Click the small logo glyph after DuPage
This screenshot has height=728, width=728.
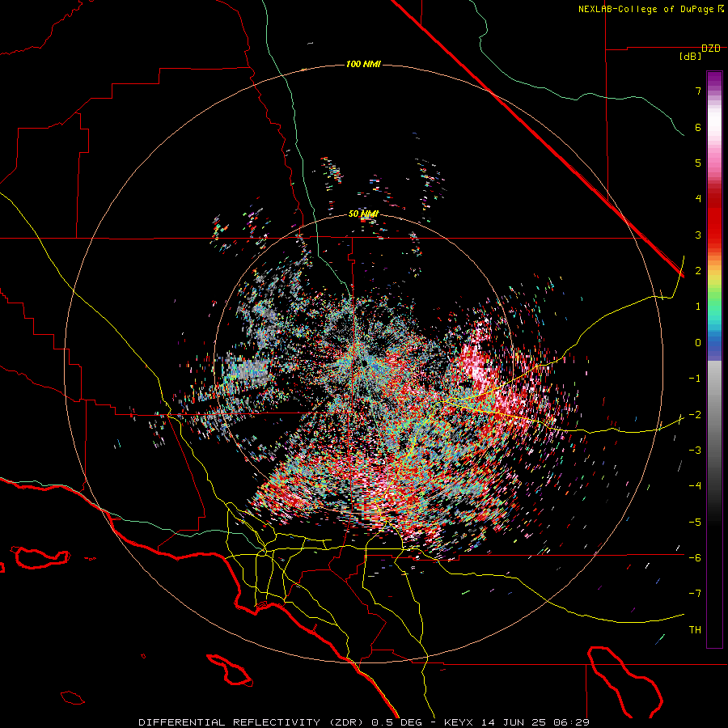point(720,9)
